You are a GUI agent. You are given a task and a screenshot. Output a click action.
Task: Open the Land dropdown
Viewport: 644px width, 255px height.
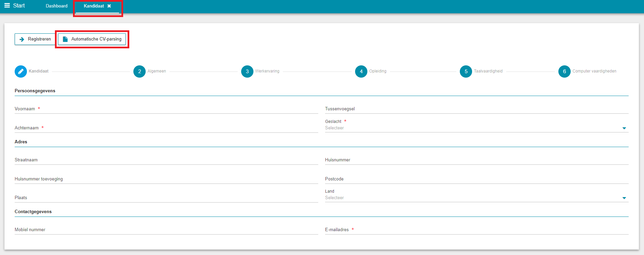pos(477,198)
